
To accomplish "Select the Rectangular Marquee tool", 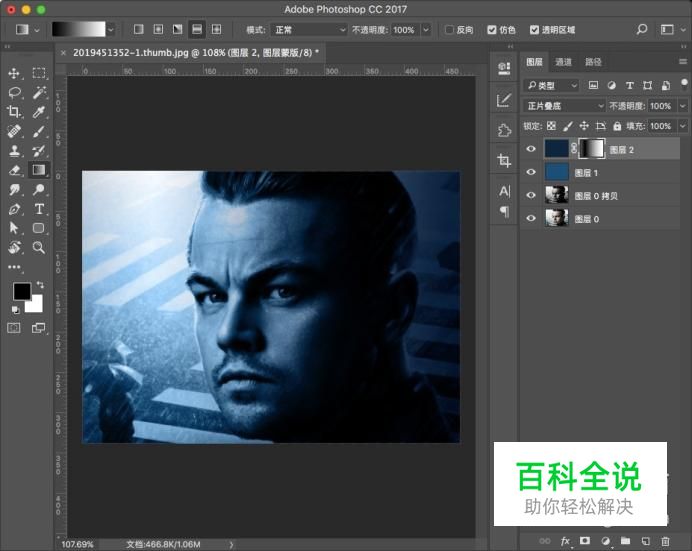I will pyautogui.click(x=39, y=73).
